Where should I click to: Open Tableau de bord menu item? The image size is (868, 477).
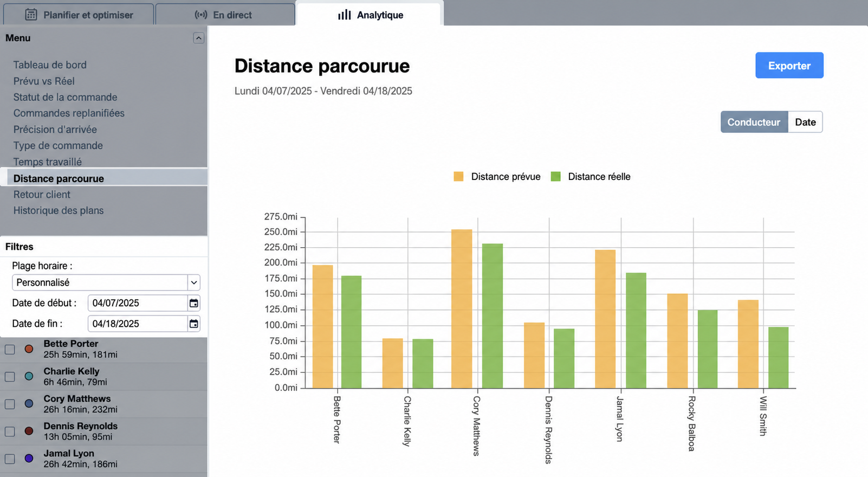pyautogui.click(x=50, y=65)
